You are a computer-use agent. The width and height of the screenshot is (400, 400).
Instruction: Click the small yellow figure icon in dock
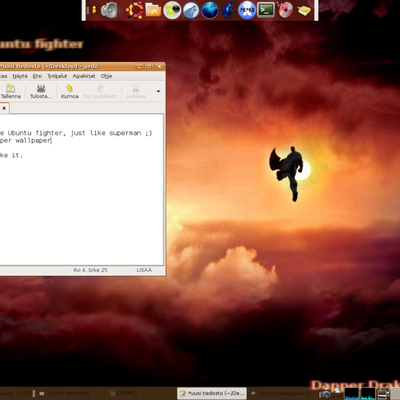pos(94,10)
